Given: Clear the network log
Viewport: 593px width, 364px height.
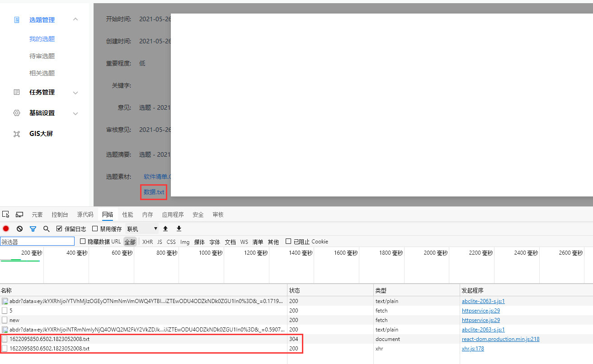Looking at the screenshot, I should coord(19,229).
